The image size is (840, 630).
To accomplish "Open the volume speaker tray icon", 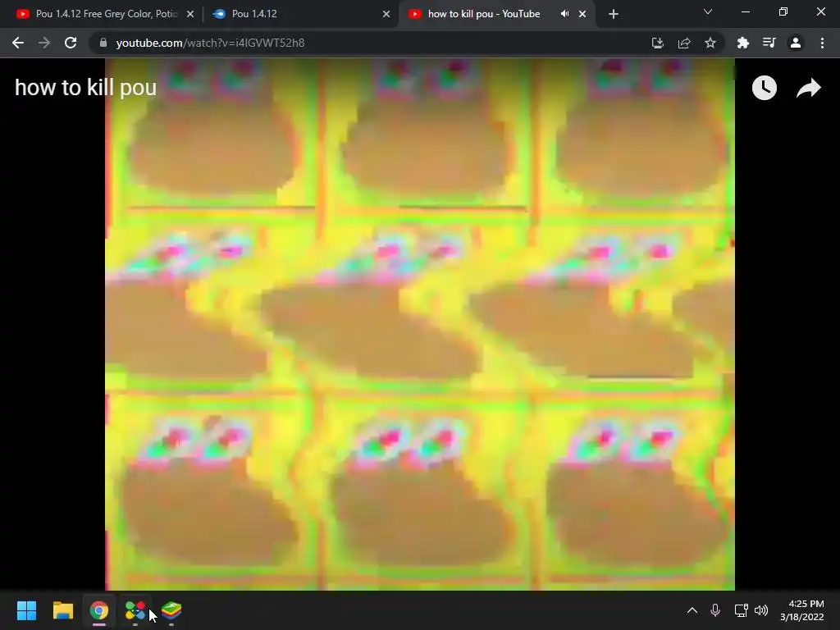I will [761, 610].
